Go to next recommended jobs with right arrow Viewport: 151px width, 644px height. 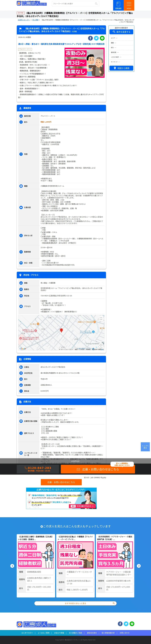click(139, 566)
